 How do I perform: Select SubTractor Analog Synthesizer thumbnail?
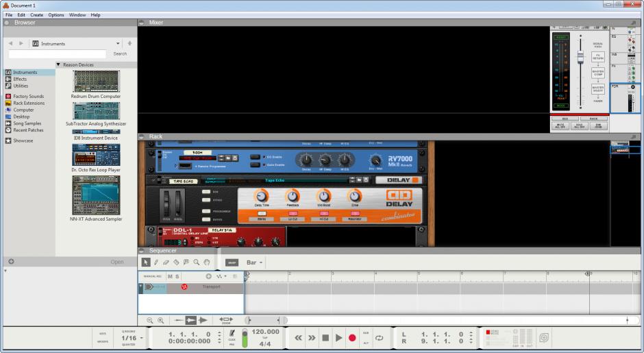click(x=96, y=111)
